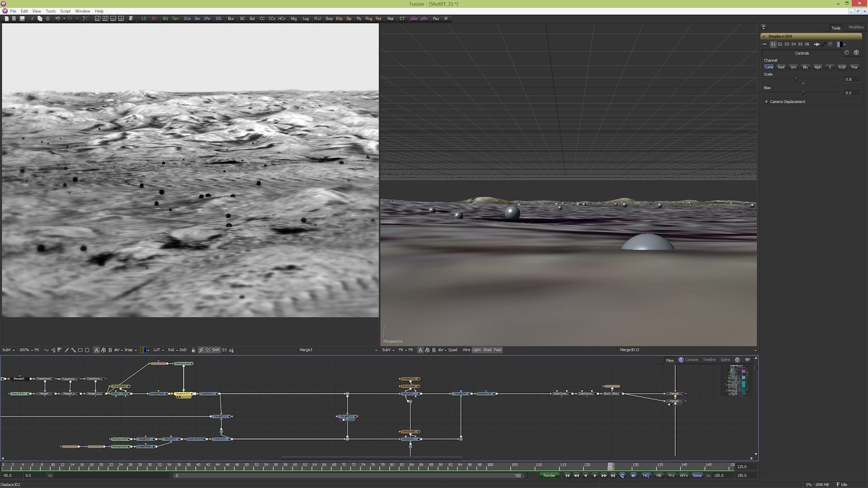Toggle Light option in 3D viewer
Screen dimensions: 868x488
coord(476,350)
